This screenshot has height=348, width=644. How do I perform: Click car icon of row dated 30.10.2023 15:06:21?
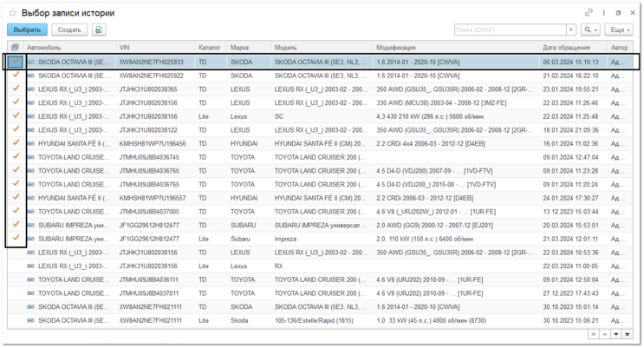point(31,320)
